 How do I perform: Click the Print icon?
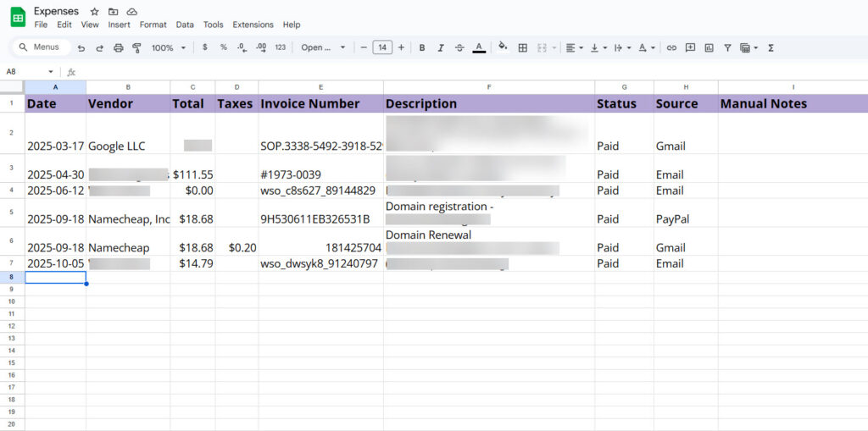(x=118, y=48)
